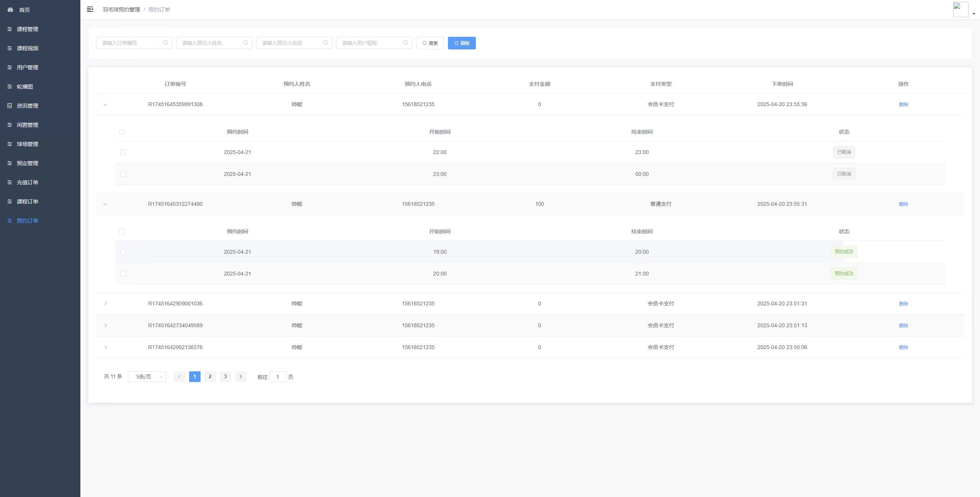Click the icon beside 用户管理
The height and width of the screenshot is (497, 980).
click(x=10, y=67)
